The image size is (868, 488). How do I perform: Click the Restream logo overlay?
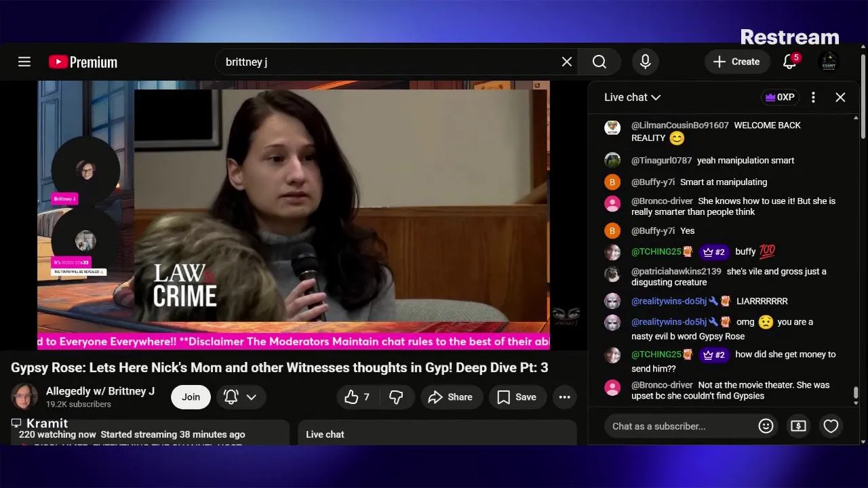(x=789, y=37)
